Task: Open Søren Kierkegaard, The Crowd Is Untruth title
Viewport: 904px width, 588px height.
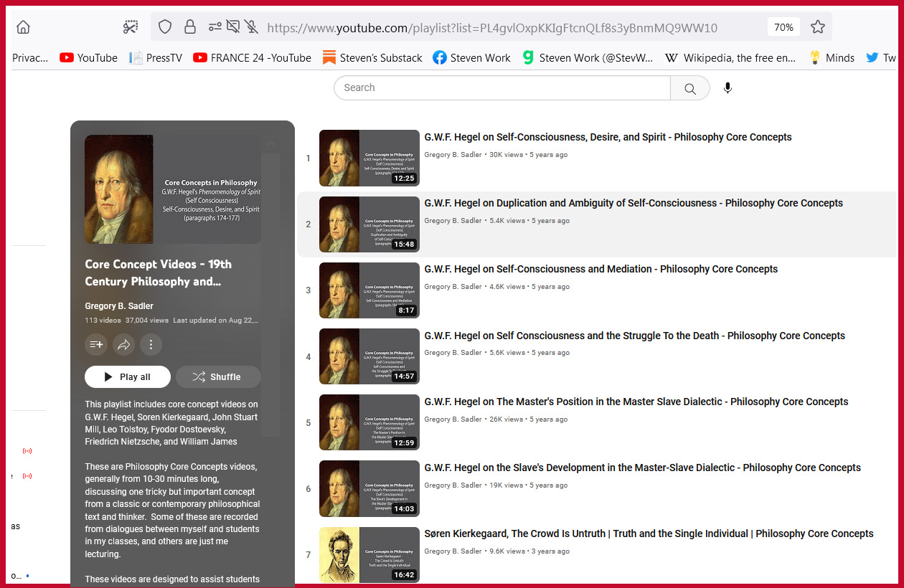Action: [649, 534]
